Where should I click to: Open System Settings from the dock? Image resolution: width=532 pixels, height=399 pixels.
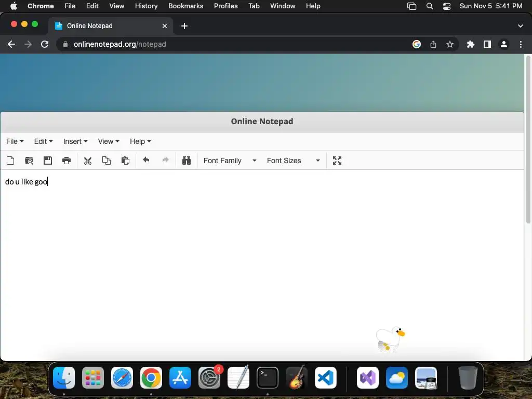(x=209, y=378)
